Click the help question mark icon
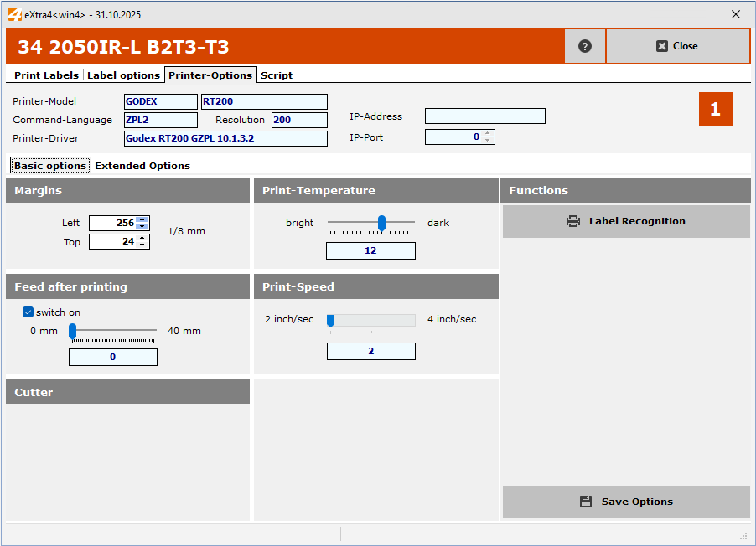The width and height of the screenshot is (756, 546). click(x=585, y=46)
